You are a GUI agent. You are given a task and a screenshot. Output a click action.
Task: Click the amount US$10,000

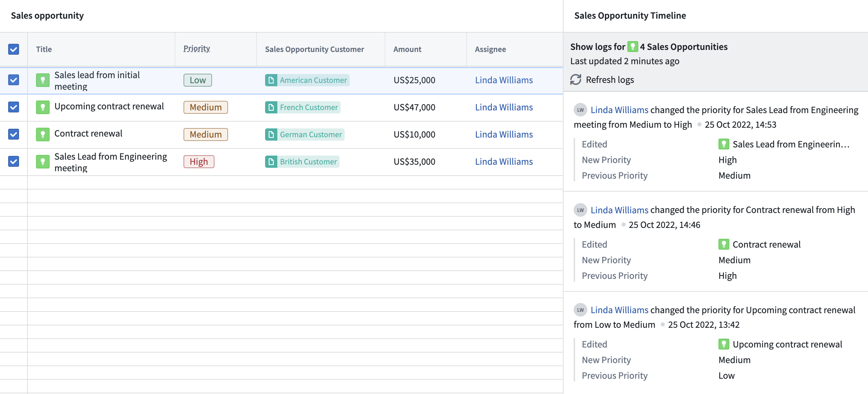[414, 135]
